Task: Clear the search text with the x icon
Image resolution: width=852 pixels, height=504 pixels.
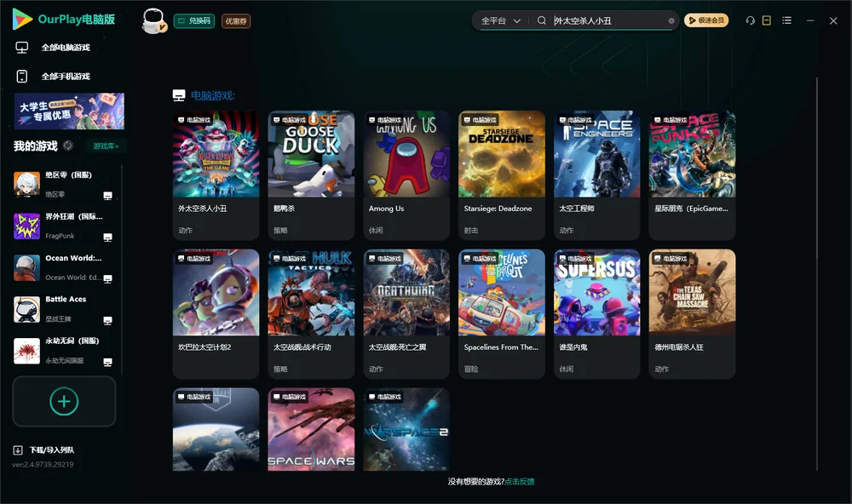Action: click(x=671, y=20)
